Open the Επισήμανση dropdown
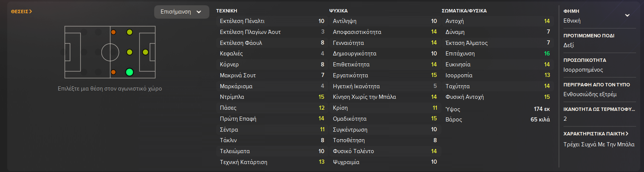The width and height of the screenshot is (644, 172). (x=181, y=12)
